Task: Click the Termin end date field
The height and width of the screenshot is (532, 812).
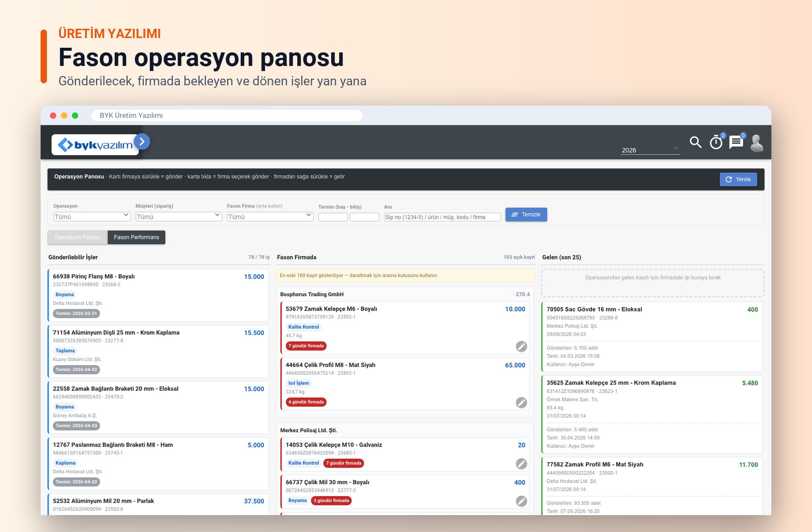Action: (365, 217)
